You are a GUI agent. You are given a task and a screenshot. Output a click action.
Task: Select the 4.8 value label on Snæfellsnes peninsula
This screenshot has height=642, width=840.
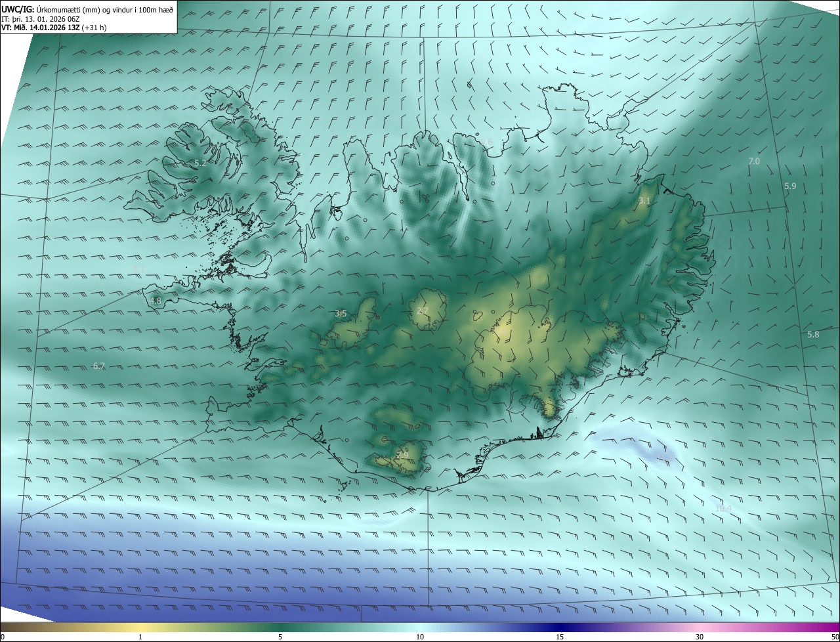(x=156, y=301)
